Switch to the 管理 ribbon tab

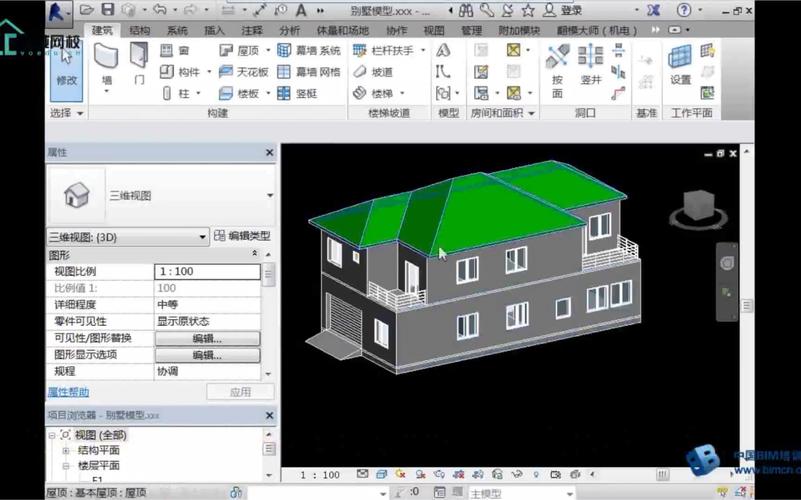tap(472, 30)
